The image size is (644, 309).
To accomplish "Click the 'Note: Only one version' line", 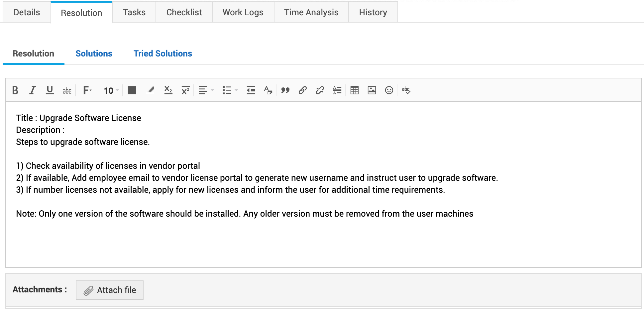I will [245, 214].
